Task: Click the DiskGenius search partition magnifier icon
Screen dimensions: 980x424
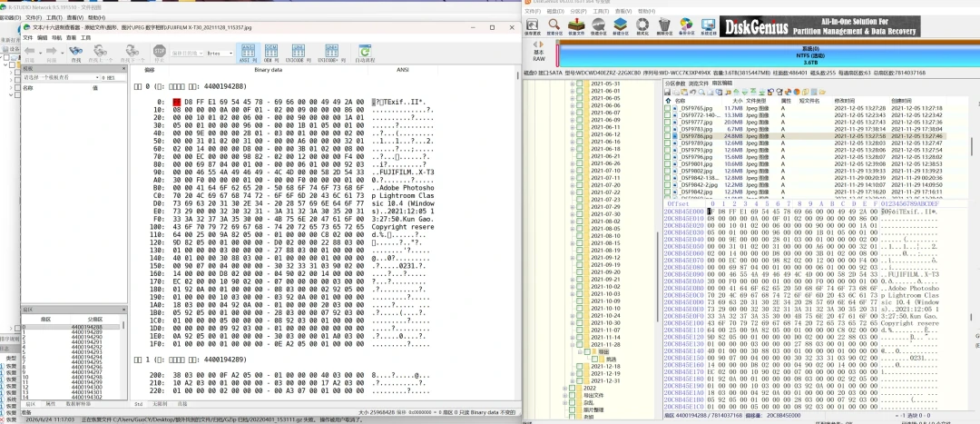Action: pos(554,26)
